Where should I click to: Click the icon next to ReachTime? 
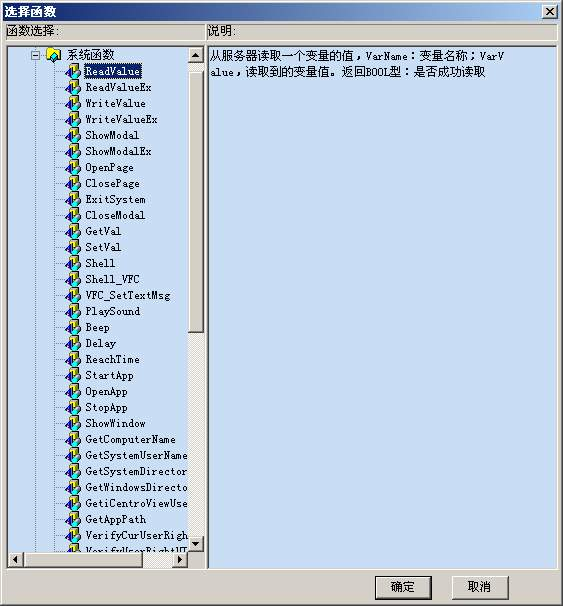[x=73, y=359]
